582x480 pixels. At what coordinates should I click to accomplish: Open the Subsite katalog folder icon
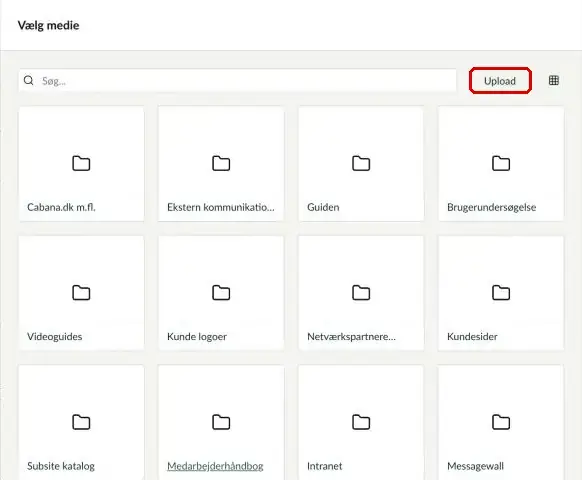click(81, 422)
